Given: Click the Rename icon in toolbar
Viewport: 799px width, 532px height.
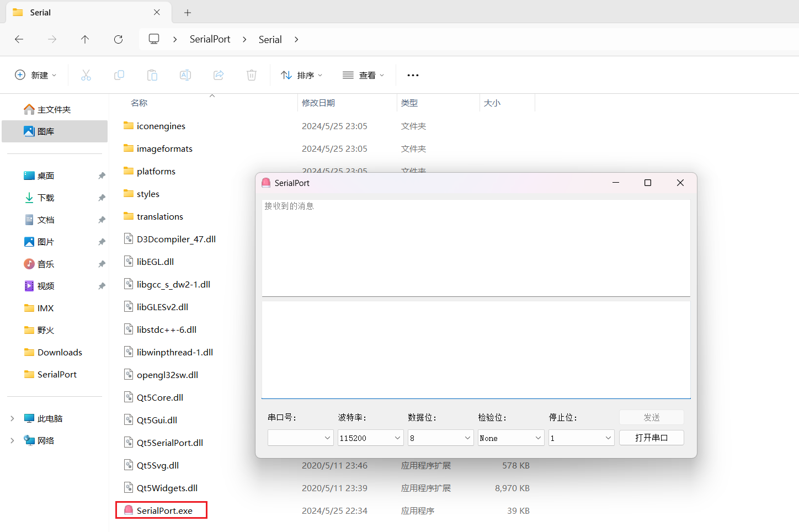Looking at the screenshot, I should click(x=185, y=75).
